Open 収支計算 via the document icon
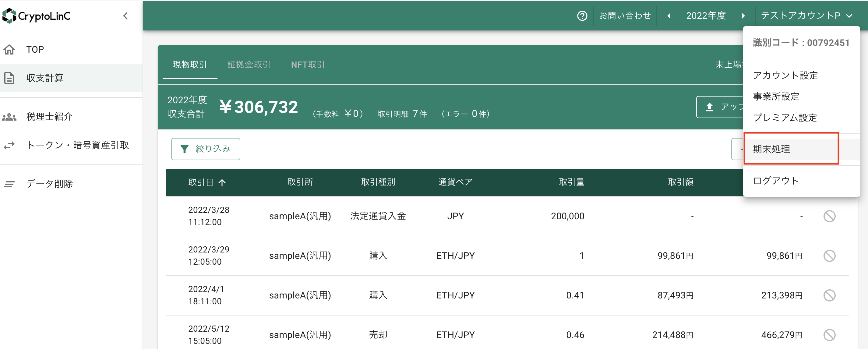 pos(9,78)
